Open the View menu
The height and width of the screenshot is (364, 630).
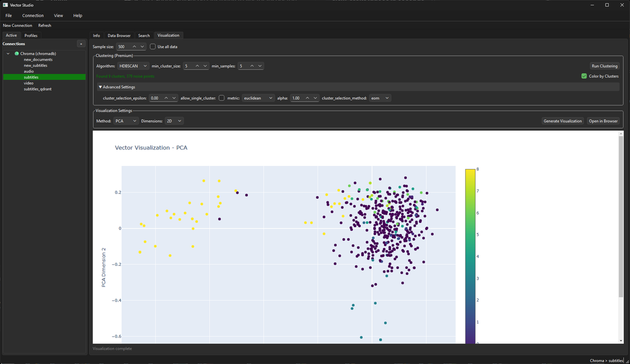click(58, 16)
